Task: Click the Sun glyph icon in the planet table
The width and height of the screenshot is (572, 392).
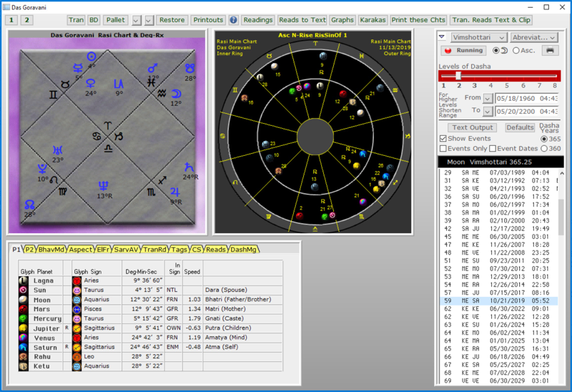Action: tap(24, 290)
